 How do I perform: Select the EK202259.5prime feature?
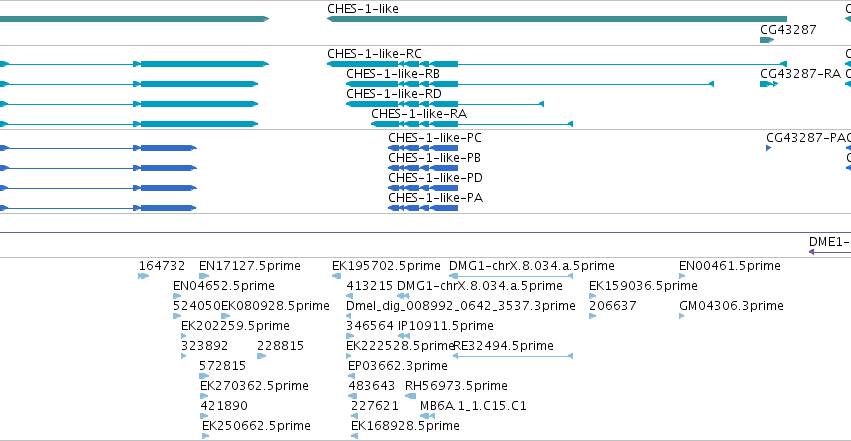[x=235, y=326]
